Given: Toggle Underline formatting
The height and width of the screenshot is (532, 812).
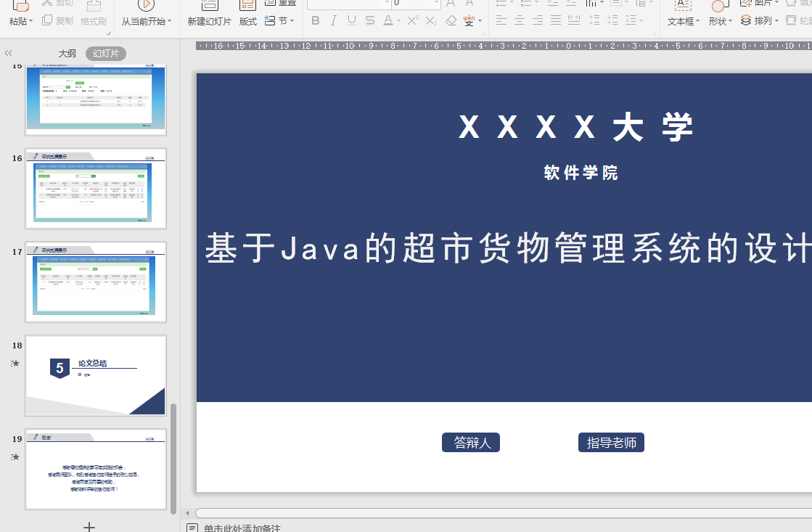Looking at the screenshot, I should [x=352, y=21].
